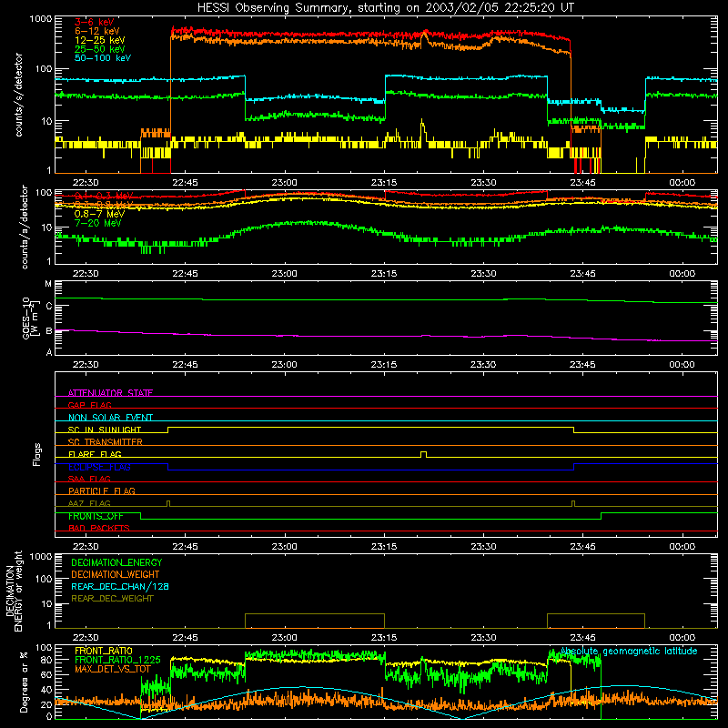Select the orange 6-12 keV legend label

coord(97,31)
